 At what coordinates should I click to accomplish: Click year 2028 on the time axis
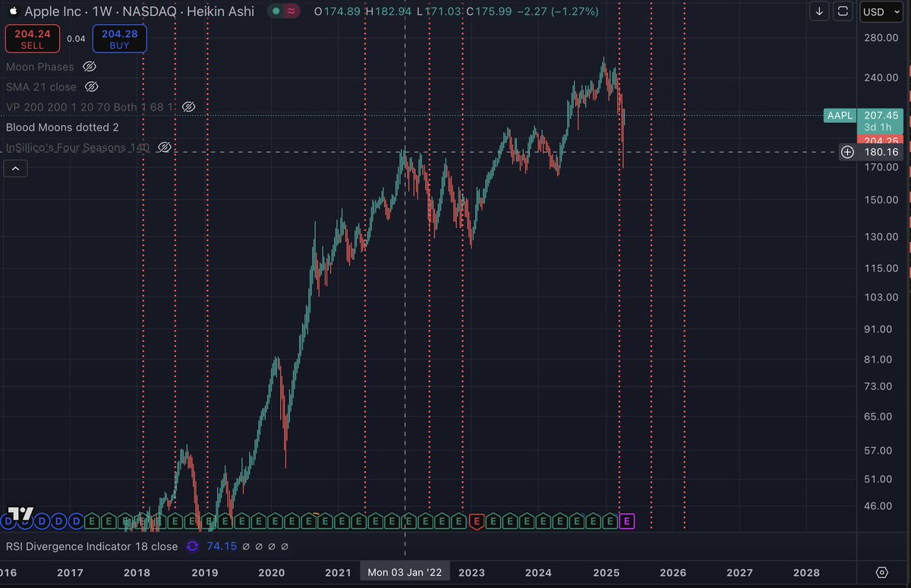point(806,573)
